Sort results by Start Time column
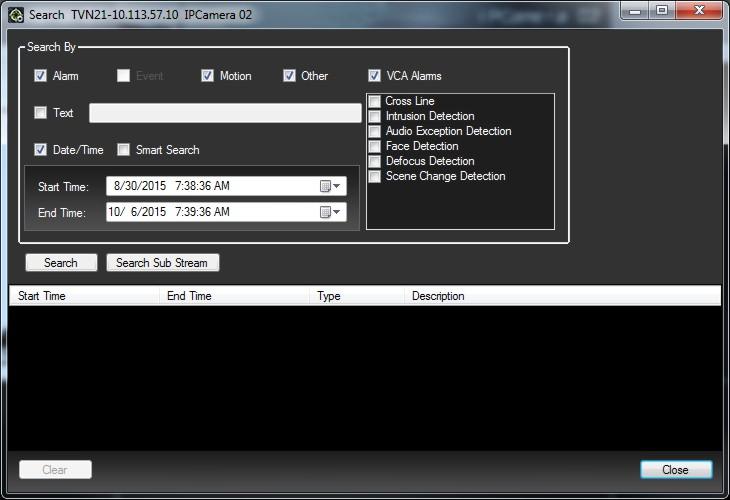730x500 pixels. tap(84, 296)
